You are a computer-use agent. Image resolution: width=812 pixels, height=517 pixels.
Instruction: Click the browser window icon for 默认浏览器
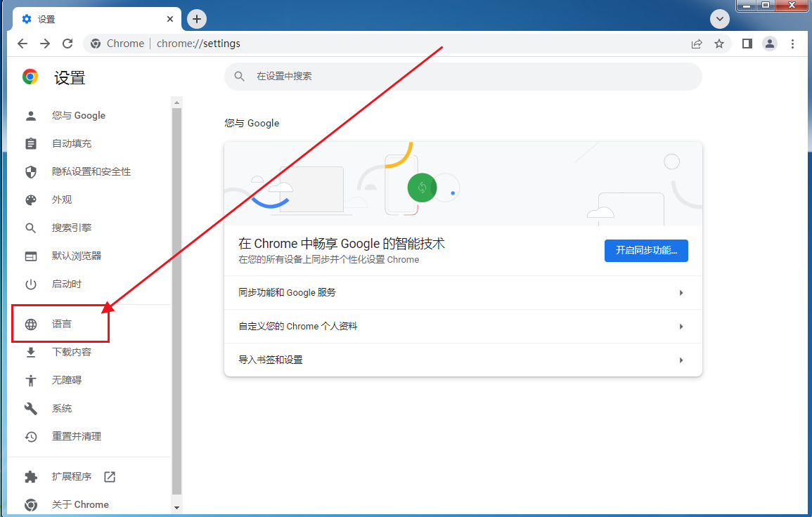[31, 256]
